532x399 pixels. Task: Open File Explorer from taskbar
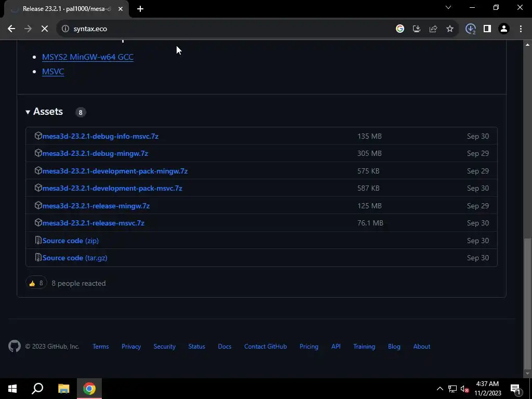[x=63, y=389]
